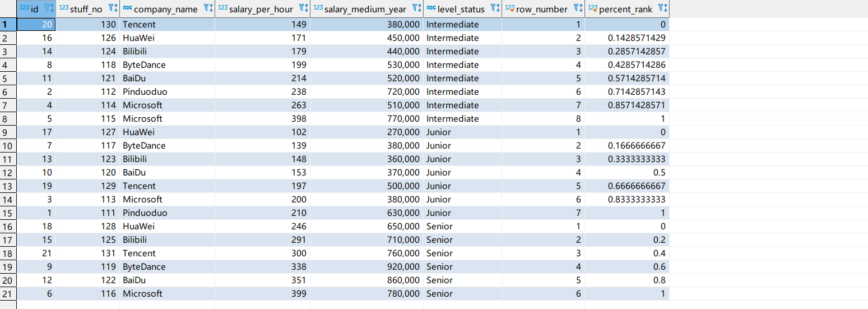The height and width of the screenshot is (309, 868).
Task: Select the salary_medium_year column header label
Action: click(365, 8)
